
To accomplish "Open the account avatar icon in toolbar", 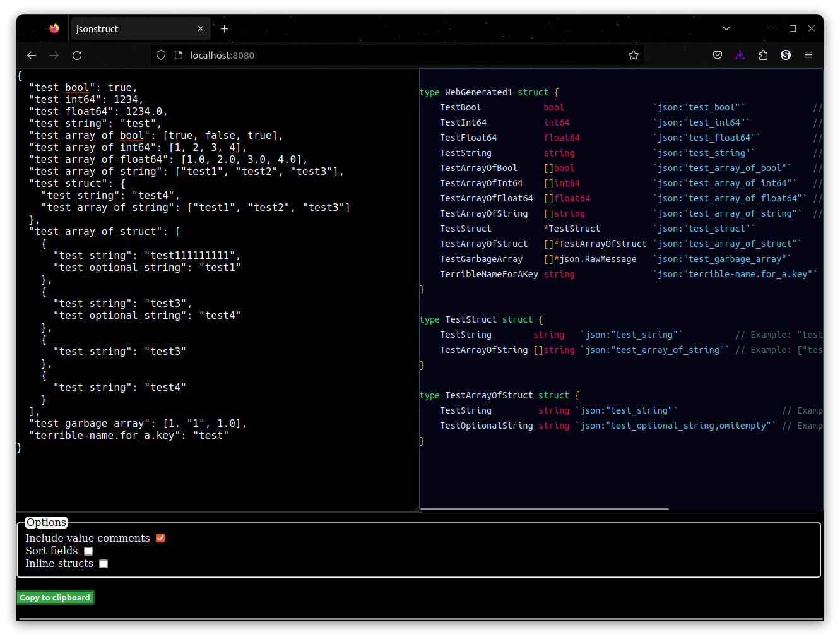I will click(786, 56).
